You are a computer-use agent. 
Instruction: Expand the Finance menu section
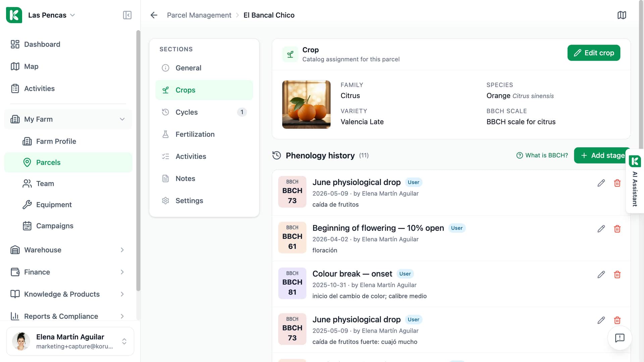tap(68, 272)
